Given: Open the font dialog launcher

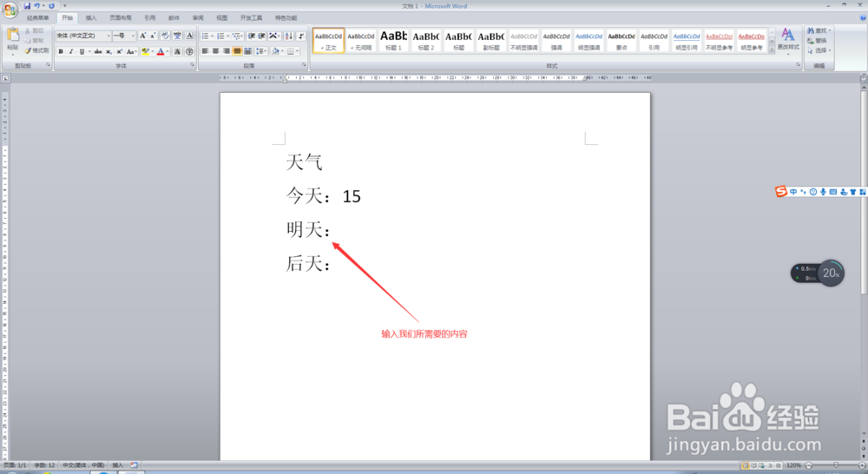Looking at the screenshot, I should point(193,65).
